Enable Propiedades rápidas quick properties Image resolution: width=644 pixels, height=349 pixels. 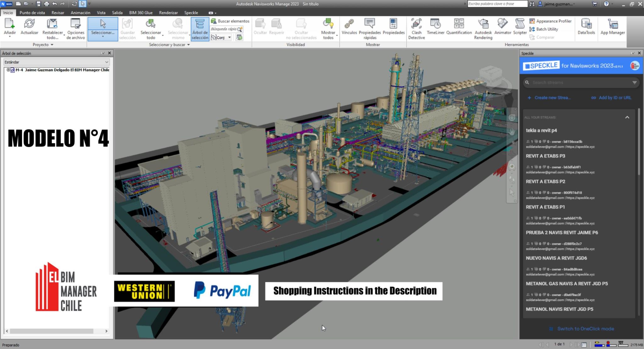pos(370,28)
